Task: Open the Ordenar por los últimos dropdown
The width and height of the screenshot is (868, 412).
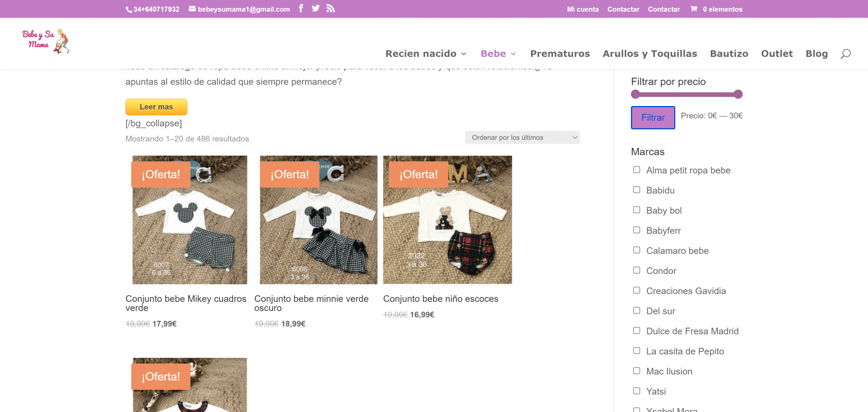Action: (522, 137)
